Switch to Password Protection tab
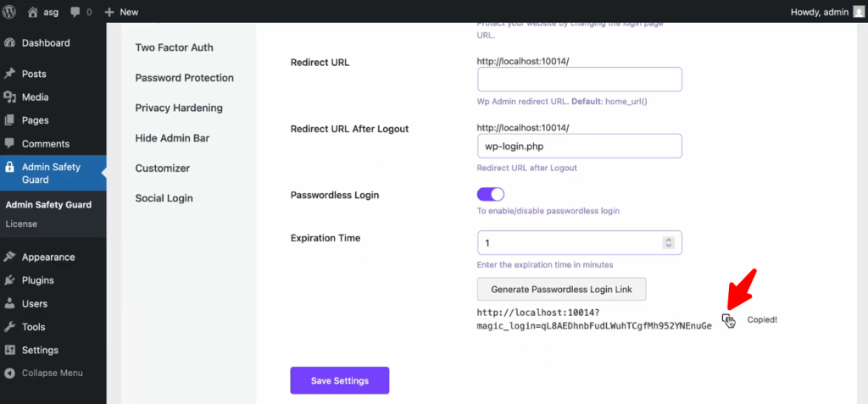868x404 pixels. click(x=184, y=78)
